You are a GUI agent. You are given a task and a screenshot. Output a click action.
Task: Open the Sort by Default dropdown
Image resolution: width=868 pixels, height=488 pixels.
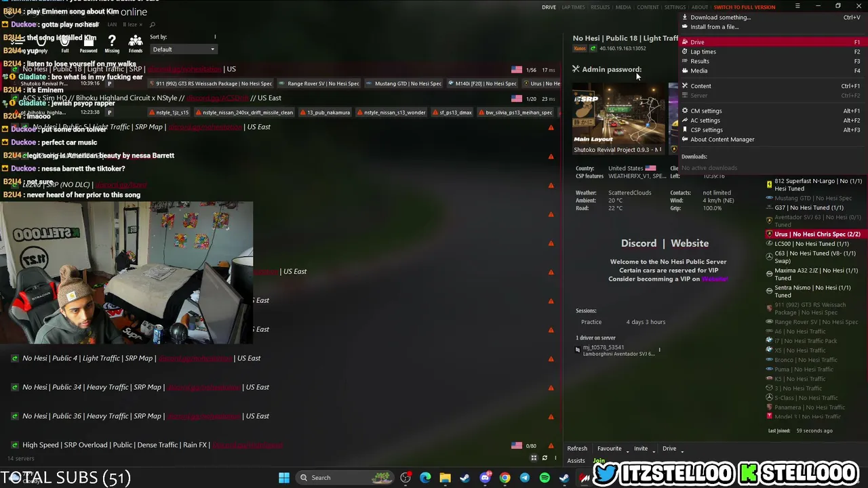tap(183, 49)
